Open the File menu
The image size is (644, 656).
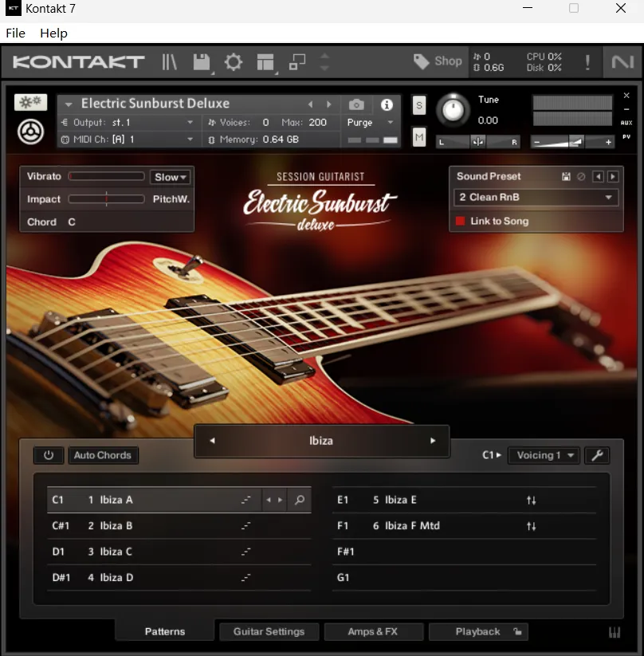click(x=15, y=33)
